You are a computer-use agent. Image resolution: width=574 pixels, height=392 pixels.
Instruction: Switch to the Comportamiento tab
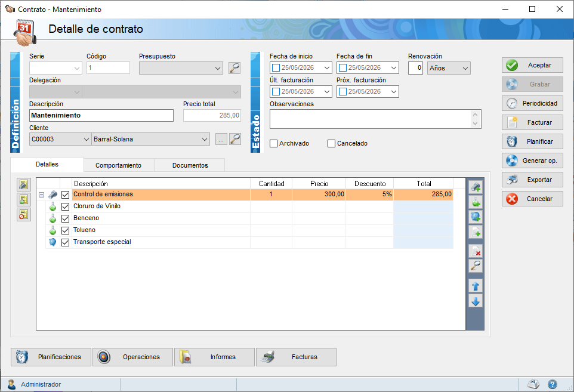(118, 165)
